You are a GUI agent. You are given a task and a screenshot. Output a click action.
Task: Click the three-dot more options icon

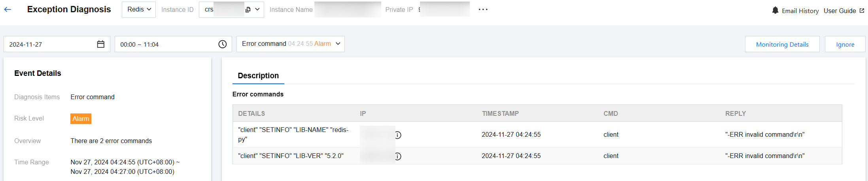483,9
